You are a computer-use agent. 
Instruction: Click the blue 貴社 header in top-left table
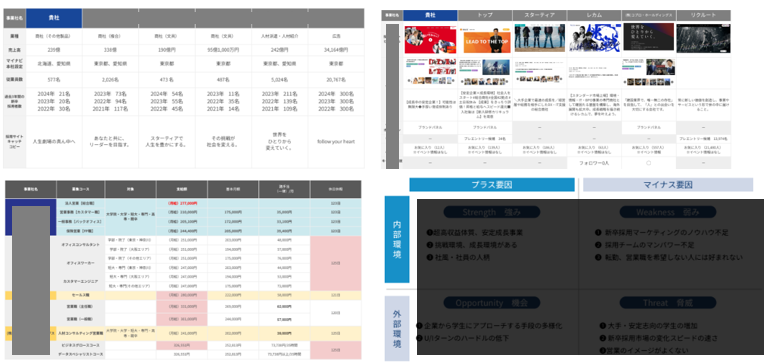pos(54,18)
